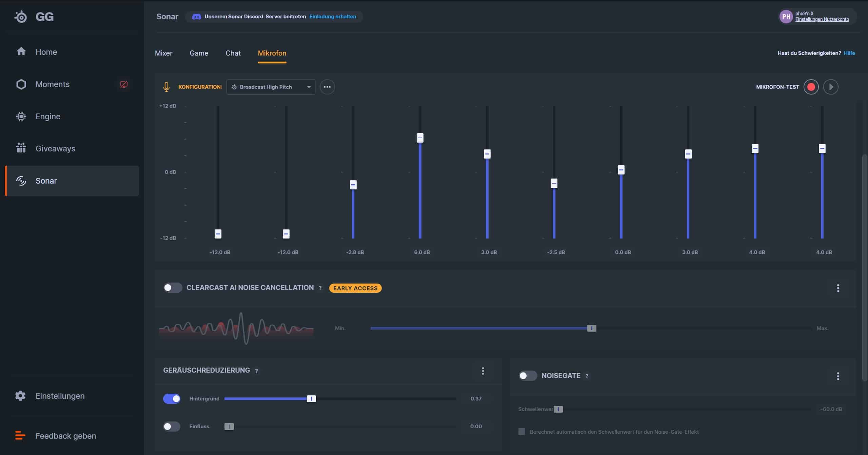Expand the Geräuschreduzierung three-dot menu
The image size is (868, 455).
483,371
